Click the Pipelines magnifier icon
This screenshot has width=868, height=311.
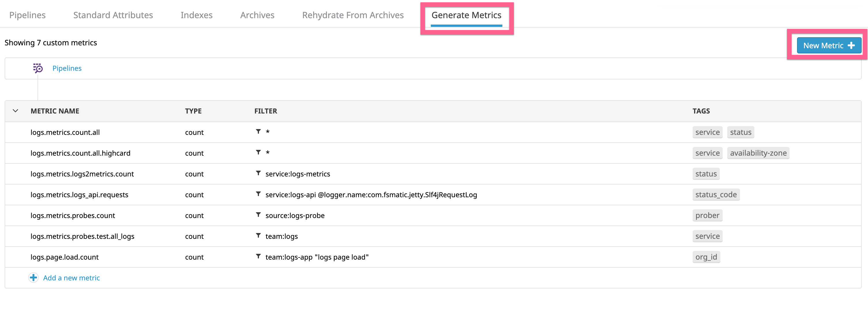coord(38,68)
